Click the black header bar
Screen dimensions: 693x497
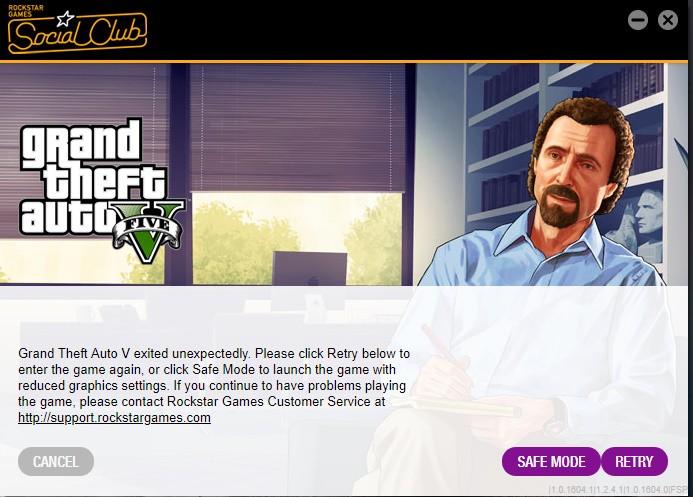[345, 30]
